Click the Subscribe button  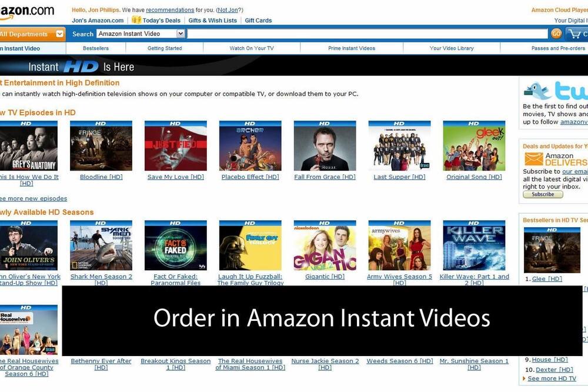543,194
